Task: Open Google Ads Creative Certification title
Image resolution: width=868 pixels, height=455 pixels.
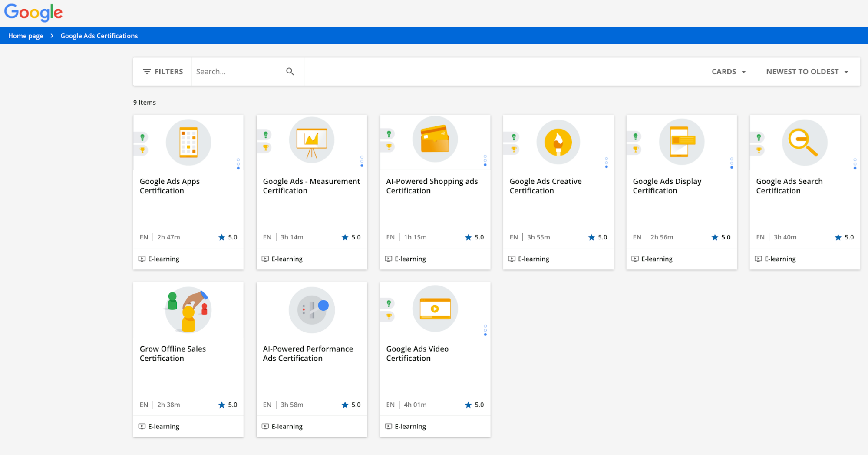Action: point(545,186)
